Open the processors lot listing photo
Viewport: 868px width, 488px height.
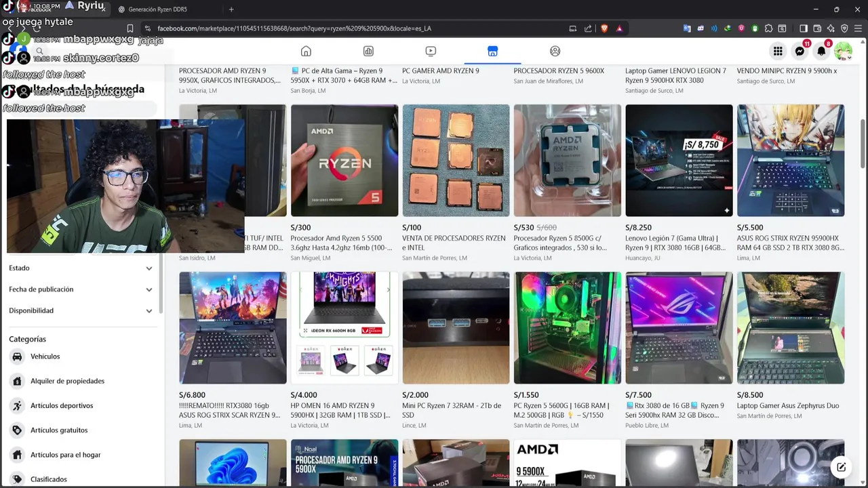pyautogui.click(x=456, y=161)
